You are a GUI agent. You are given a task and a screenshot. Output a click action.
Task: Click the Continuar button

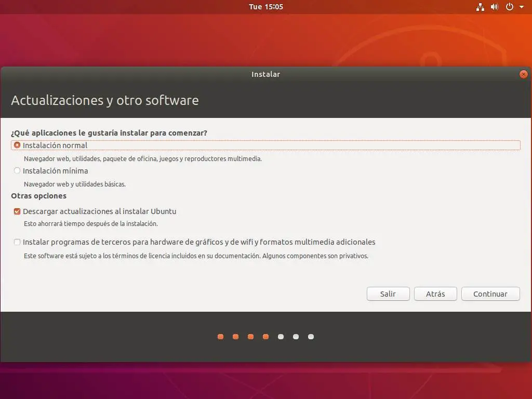[490, 294]
